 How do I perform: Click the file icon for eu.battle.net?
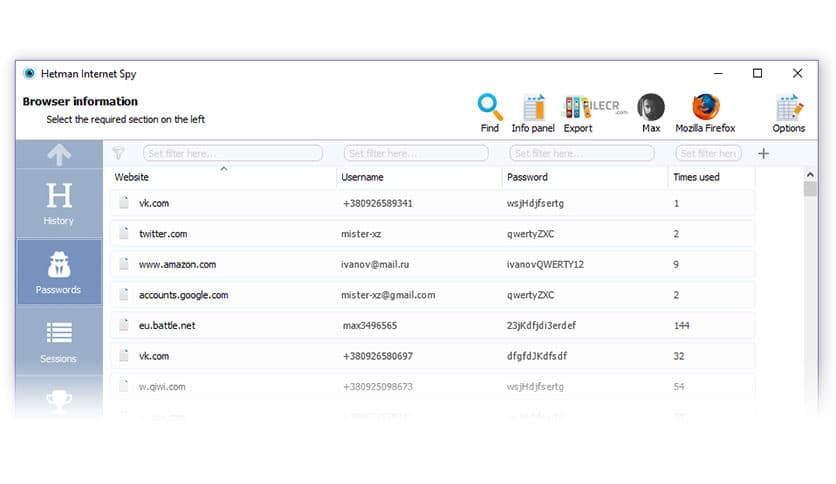(124, 325)
